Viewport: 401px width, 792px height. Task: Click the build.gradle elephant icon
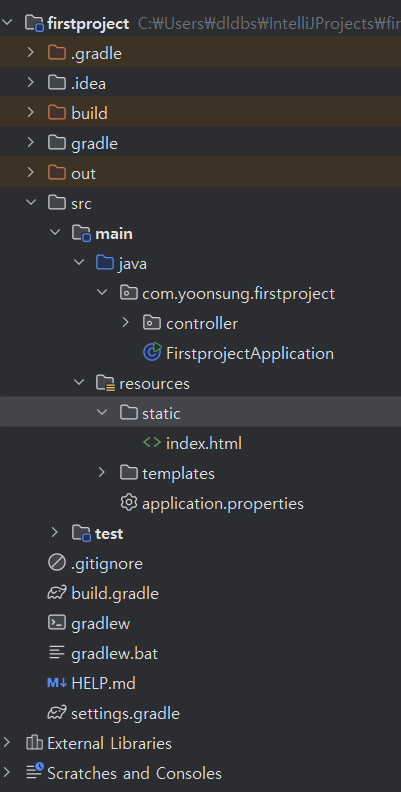coord(57,593)
